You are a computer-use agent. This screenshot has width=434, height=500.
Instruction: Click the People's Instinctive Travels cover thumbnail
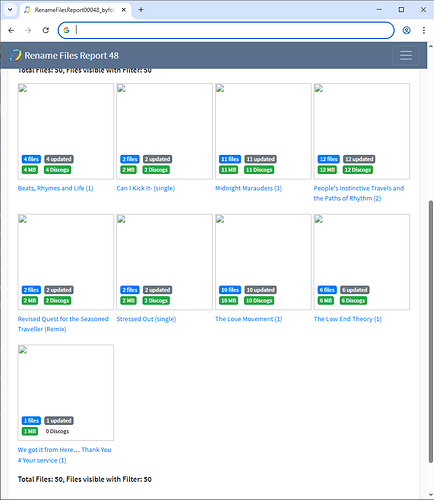[362, 131]
